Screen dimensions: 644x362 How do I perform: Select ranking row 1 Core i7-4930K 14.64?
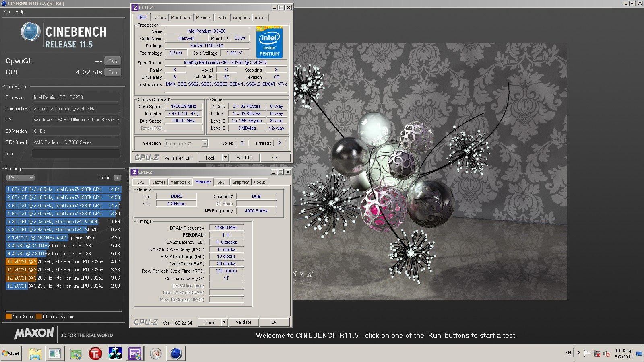point(63,189)
